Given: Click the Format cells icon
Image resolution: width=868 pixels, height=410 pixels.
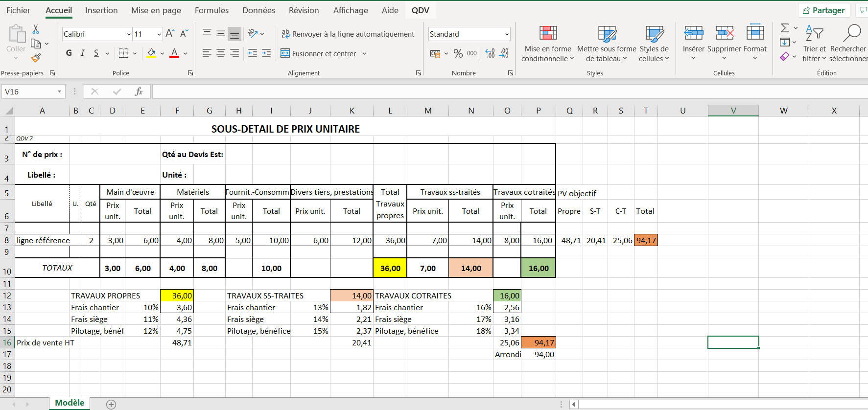Looking at the screenshot, I should pos(755,33).
